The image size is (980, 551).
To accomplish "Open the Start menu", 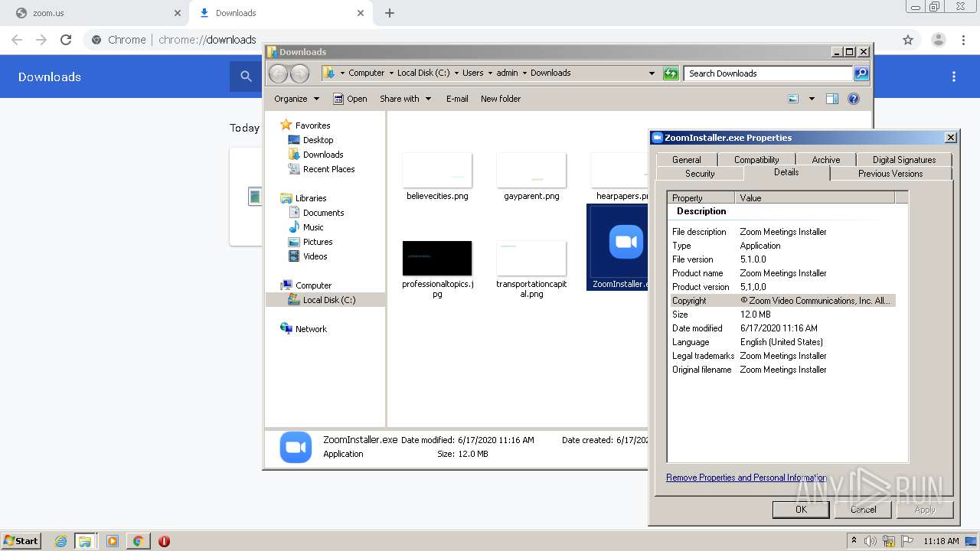I will [x=21, y=540].
